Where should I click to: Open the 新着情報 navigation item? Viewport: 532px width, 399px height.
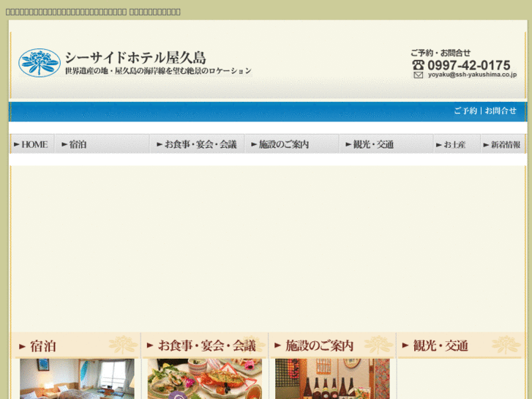coord(503,144)
